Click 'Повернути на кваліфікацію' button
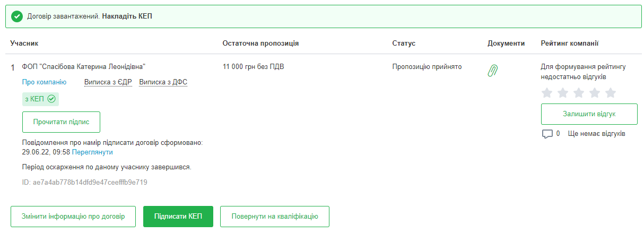This screenshot has height=233, width=644. [x=275, y=217]
